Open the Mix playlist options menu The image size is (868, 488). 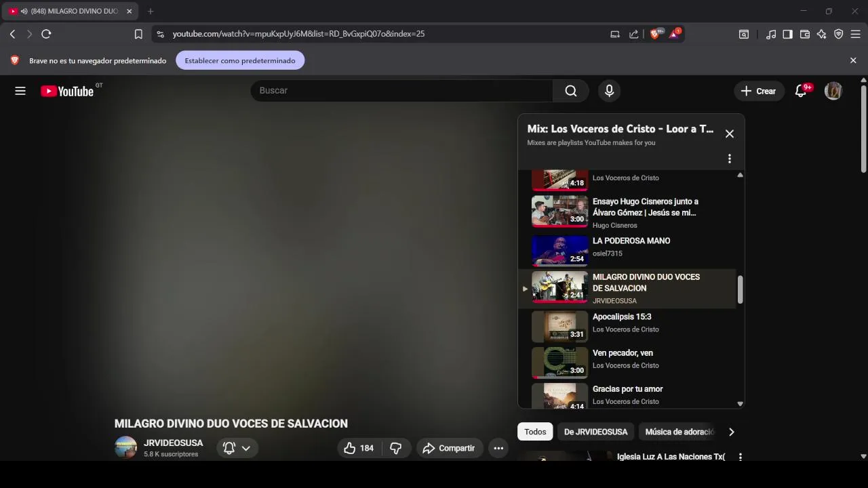730,159
